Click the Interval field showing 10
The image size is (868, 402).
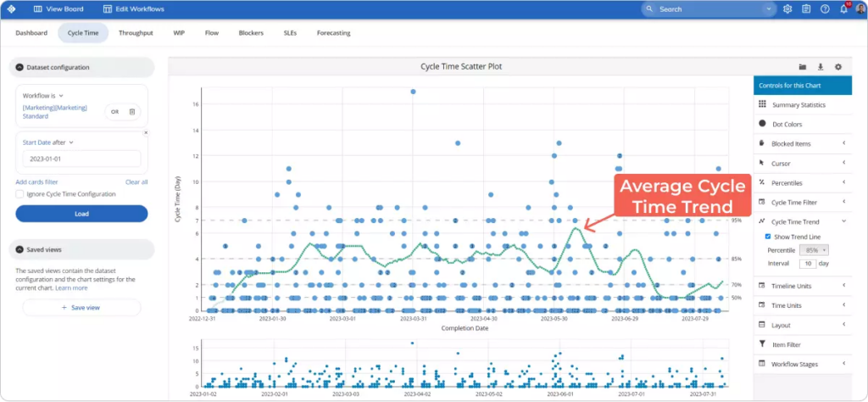[808, 264]
